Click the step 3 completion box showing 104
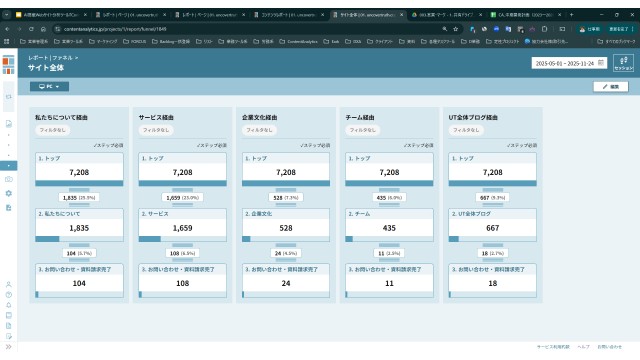640x360 pixels. click(79, 280)
